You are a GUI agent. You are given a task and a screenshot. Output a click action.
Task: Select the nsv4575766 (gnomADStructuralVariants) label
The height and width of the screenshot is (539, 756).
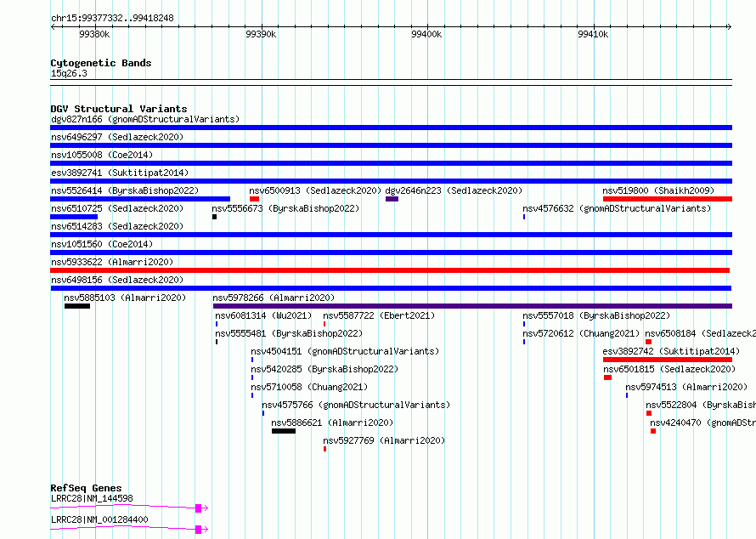356,405
